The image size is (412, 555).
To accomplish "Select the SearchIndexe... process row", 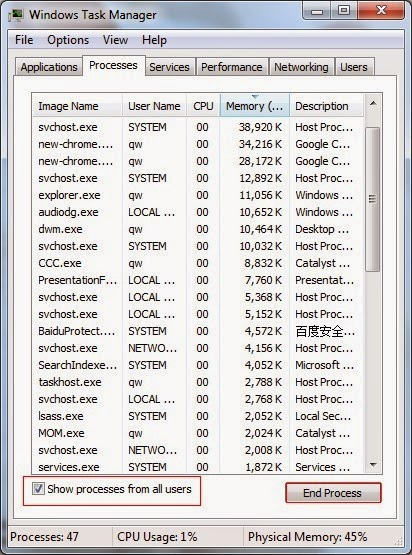I will 198,365.
